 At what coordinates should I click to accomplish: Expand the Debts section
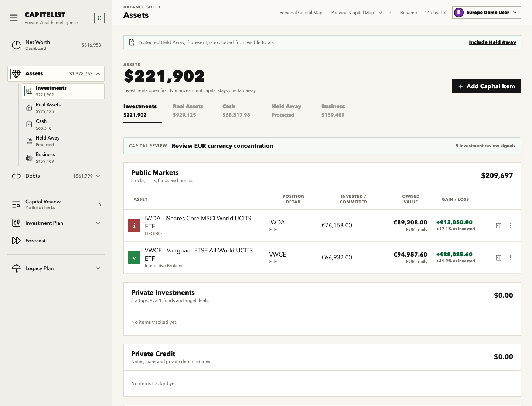[x=98, y=176]
